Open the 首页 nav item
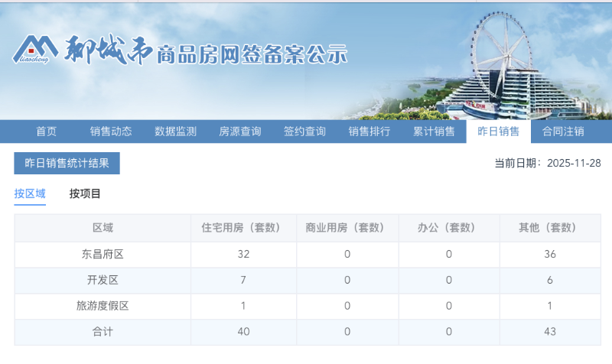 click(47, 132)
